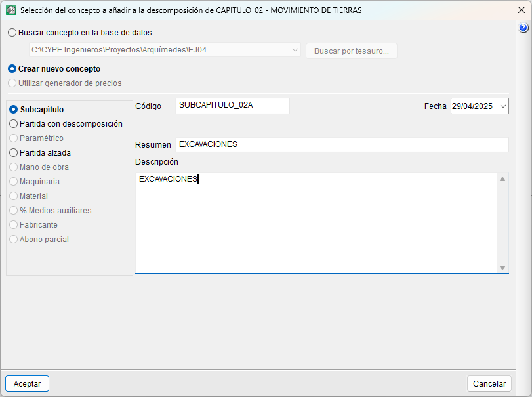Choose the Material concept type
Image resolution: width=532 pixels, height=397 pixels.
coord(28,196)
